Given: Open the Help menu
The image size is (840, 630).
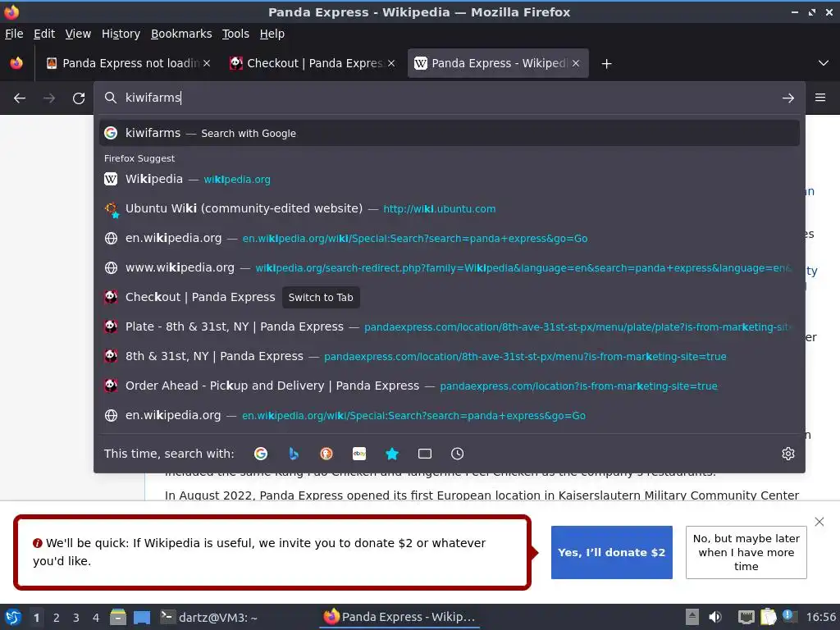Looking at the screenshot, I should pos(272,34).
